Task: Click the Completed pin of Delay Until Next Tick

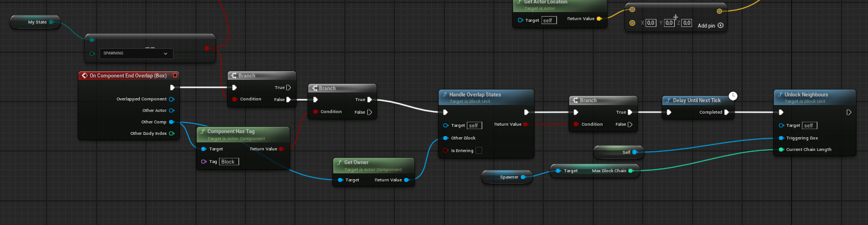Action: 727,113
